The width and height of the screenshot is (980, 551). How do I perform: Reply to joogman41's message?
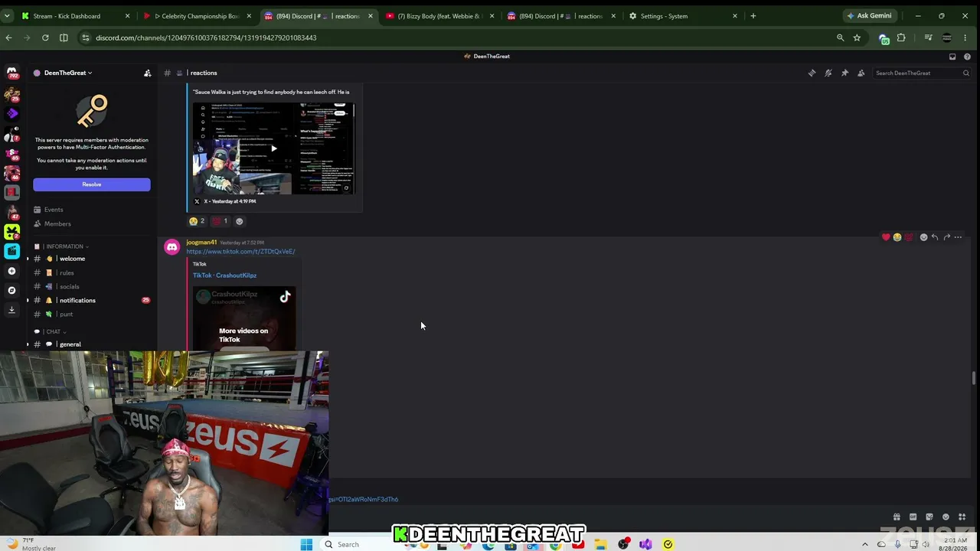pos(935,237)
